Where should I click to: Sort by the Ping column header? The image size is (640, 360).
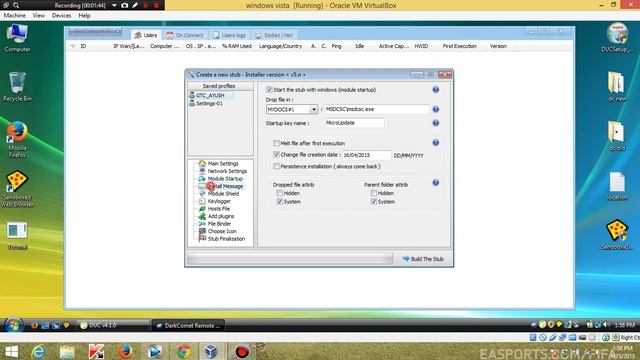pos(336,46)
